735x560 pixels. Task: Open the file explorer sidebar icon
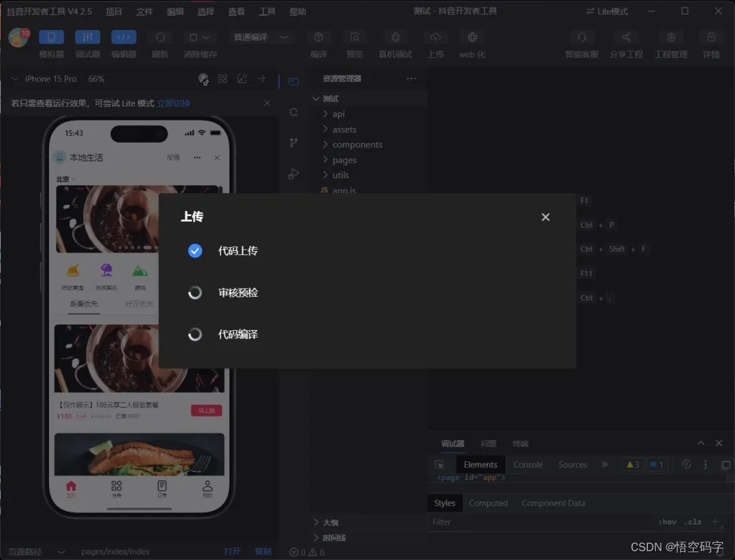pyautogui.click(x=293, y=81)
